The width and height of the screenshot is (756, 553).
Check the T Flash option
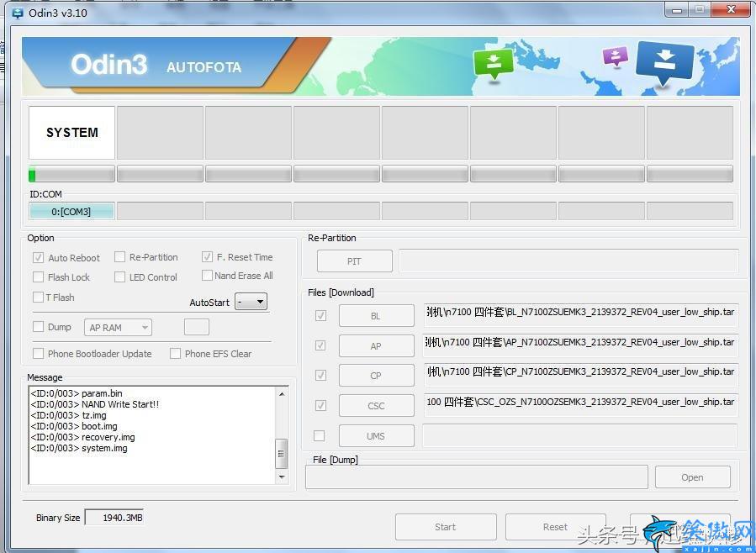click(38, 298)
